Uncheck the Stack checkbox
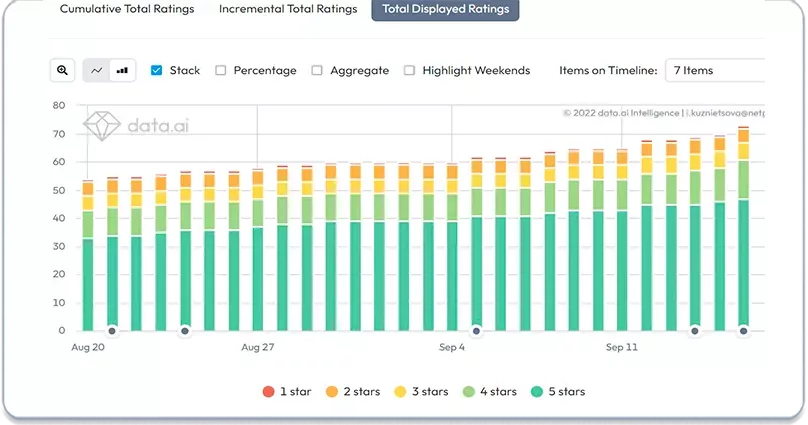This screenshot has height=425, width=808. click(157, 70)
